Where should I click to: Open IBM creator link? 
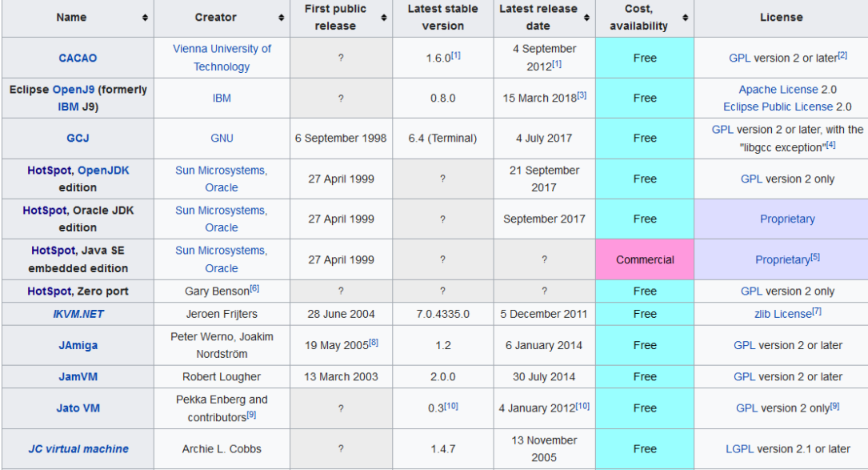[222, 98]
